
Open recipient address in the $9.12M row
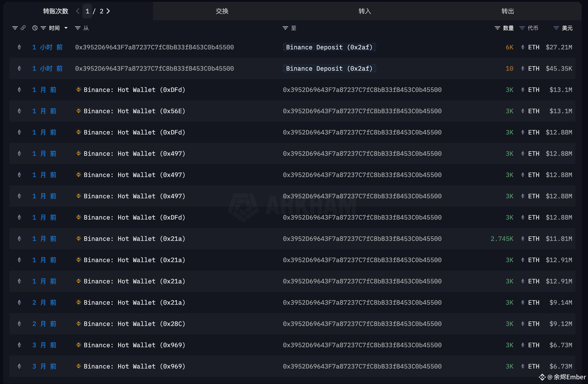(x=362, y=324)
